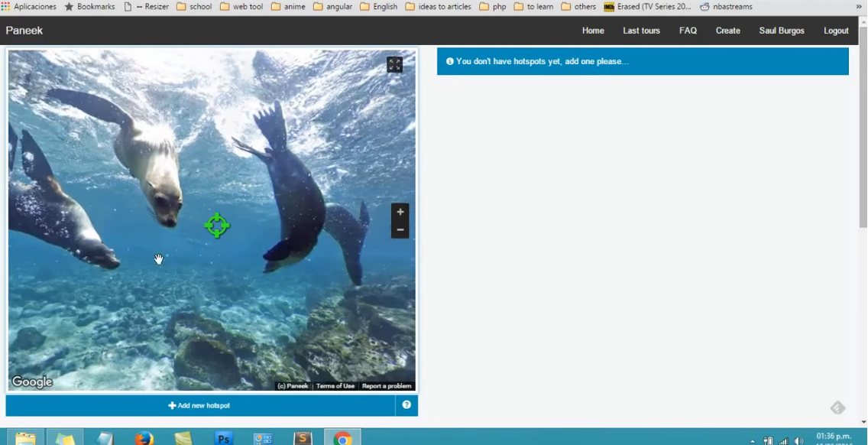Click the Add new hotspot button

pos(199,405)
